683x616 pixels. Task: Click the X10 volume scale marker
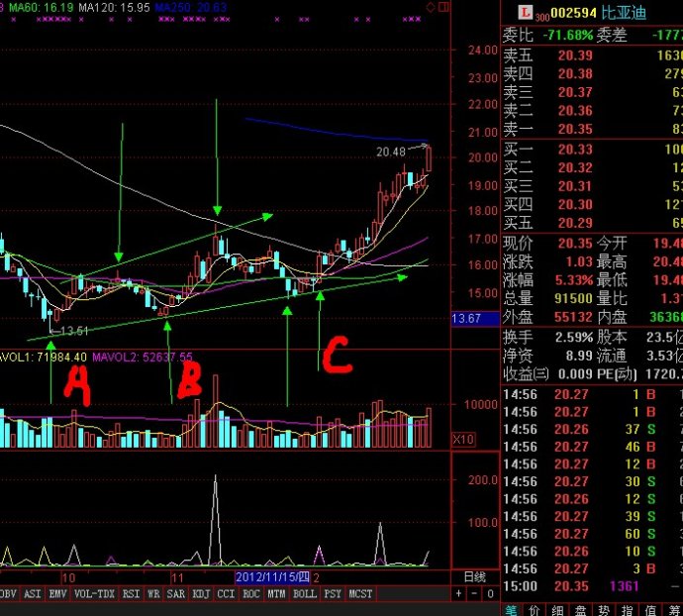coord(463,439)
